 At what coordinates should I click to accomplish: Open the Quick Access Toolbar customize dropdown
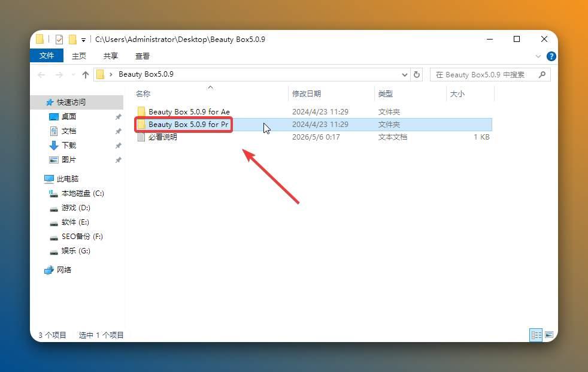[83, 40]
